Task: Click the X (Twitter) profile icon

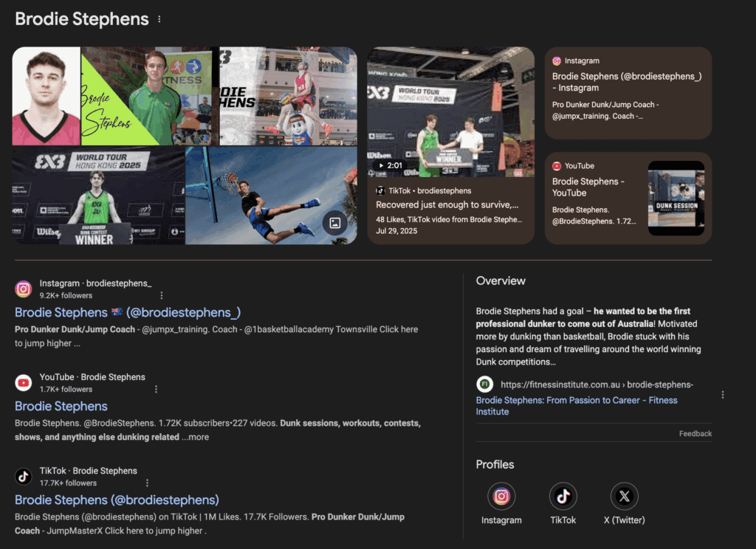Action: click(625, 497)
